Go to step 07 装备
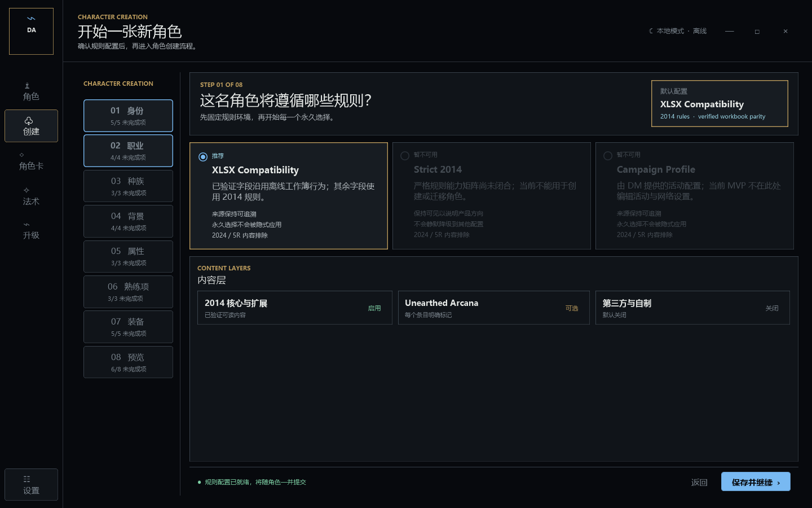 point(128,327)
